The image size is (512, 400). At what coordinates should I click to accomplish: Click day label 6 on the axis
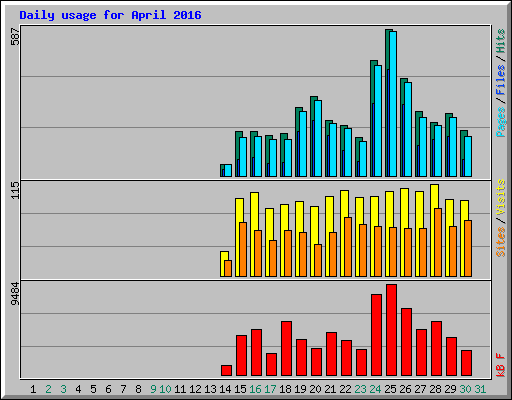pyautogui.click(x=108, y=389)
